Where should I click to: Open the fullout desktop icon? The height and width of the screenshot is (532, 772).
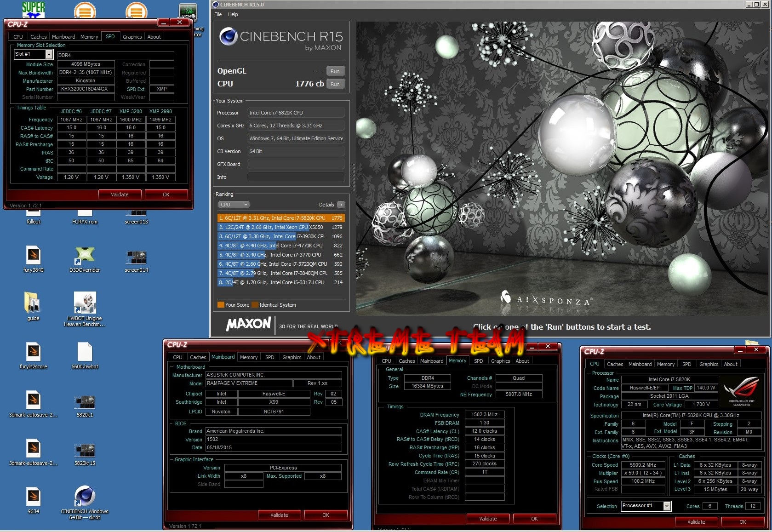33,217
